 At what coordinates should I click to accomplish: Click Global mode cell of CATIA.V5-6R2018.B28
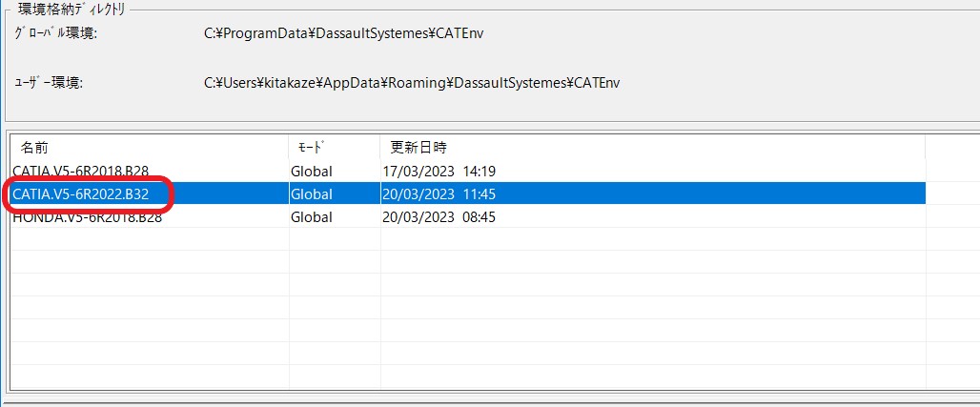click(x=312, y=172)
